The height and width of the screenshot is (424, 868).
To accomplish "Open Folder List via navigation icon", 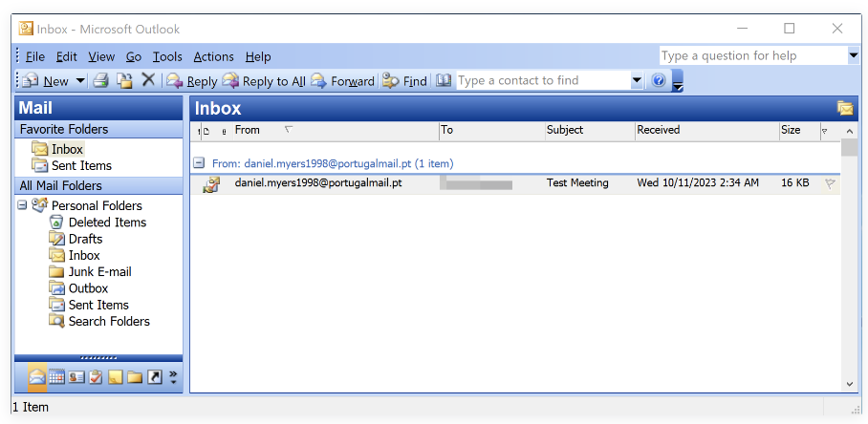I will (x=135, y=377).
